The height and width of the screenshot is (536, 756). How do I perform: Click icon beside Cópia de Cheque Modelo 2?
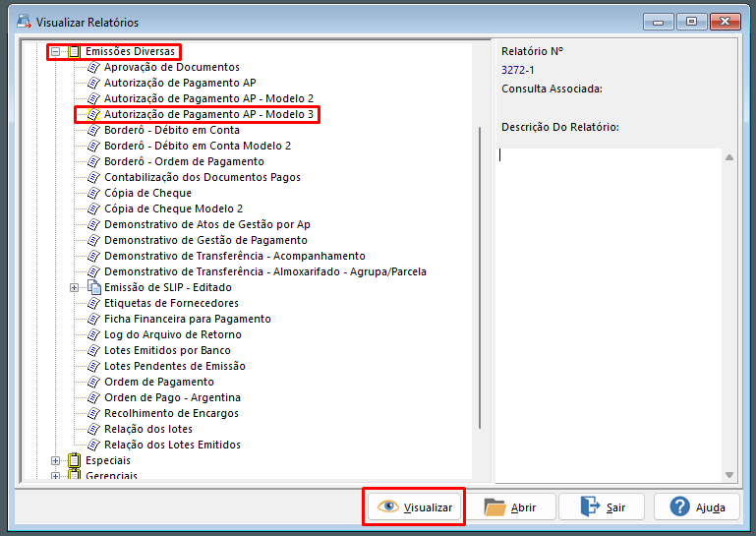[x=93, y=208]
